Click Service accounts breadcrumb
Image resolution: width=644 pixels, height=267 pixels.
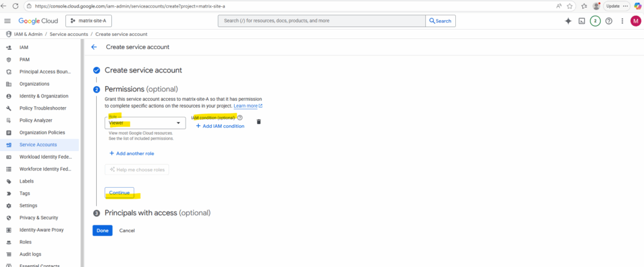69,34
